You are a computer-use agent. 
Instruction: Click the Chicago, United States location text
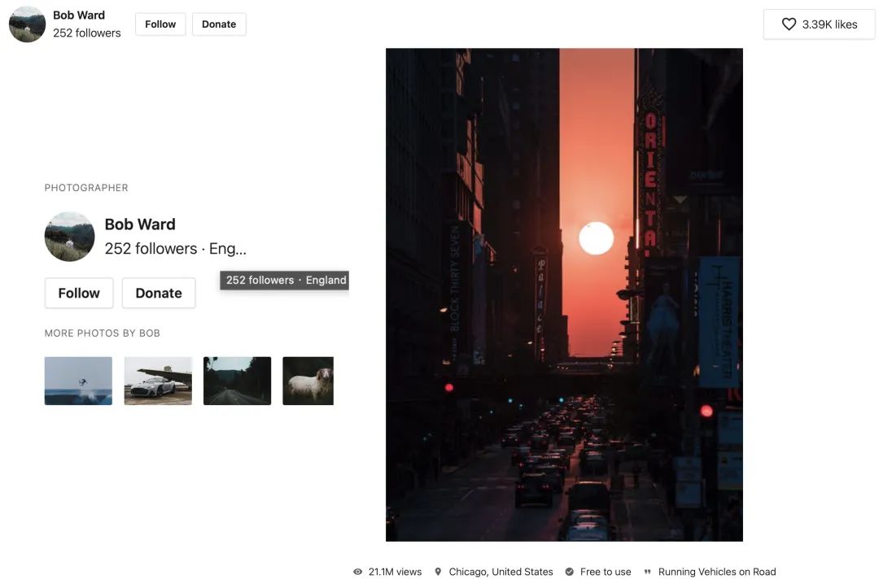tap(501, 572)
